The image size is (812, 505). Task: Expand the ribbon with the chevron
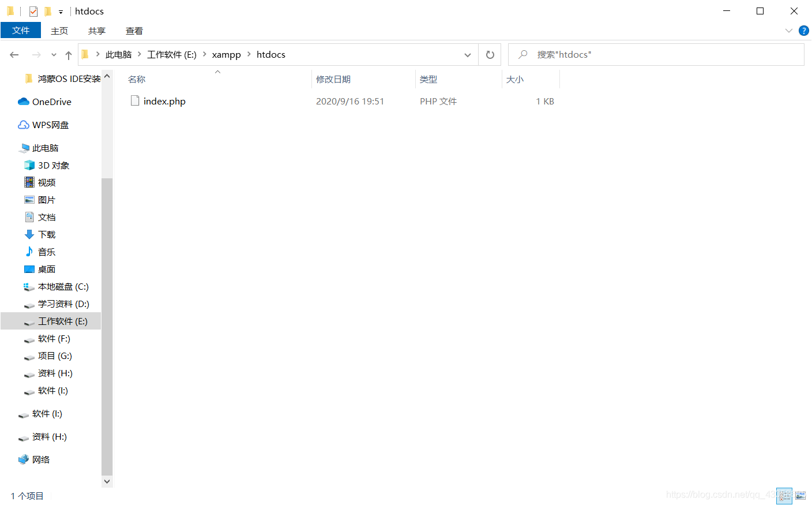coord(789,31)
